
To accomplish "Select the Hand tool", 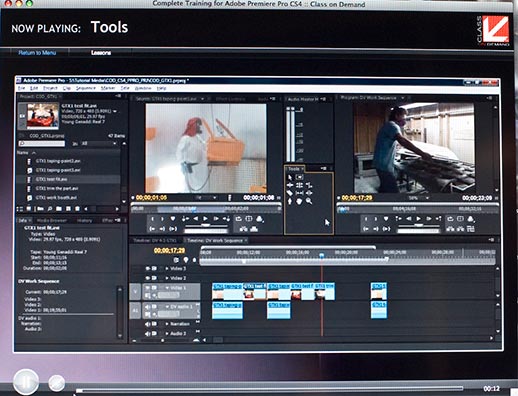I will (299, 201).
